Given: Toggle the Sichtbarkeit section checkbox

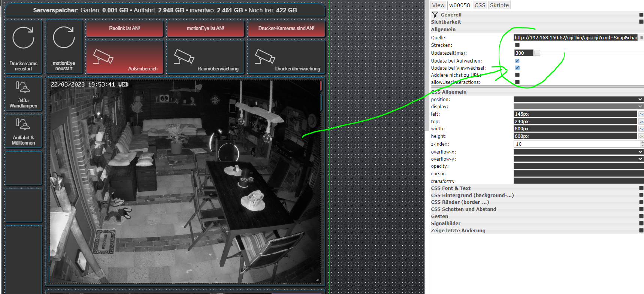Looking at the screenshot, I should pyautogui.click(x=641, y=22).
